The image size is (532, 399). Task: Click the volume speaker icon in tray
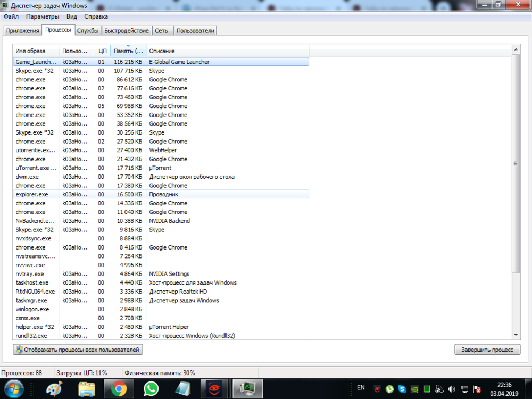point(452,389)
